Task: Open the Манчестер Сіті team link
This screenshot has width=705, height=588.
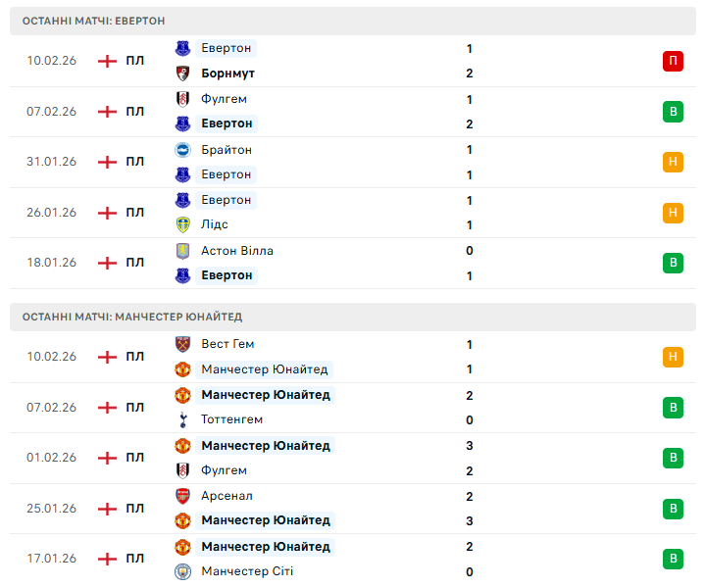Action: click(247, 571)
